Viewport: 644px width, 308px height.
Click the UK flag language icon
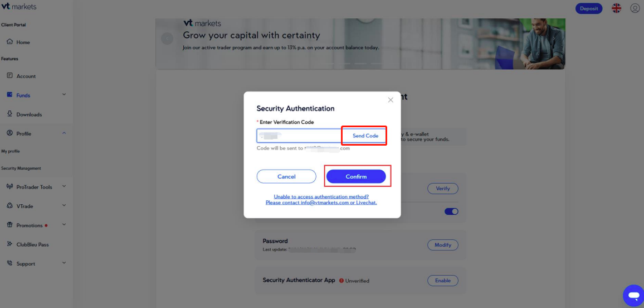[x=616, y=8]
